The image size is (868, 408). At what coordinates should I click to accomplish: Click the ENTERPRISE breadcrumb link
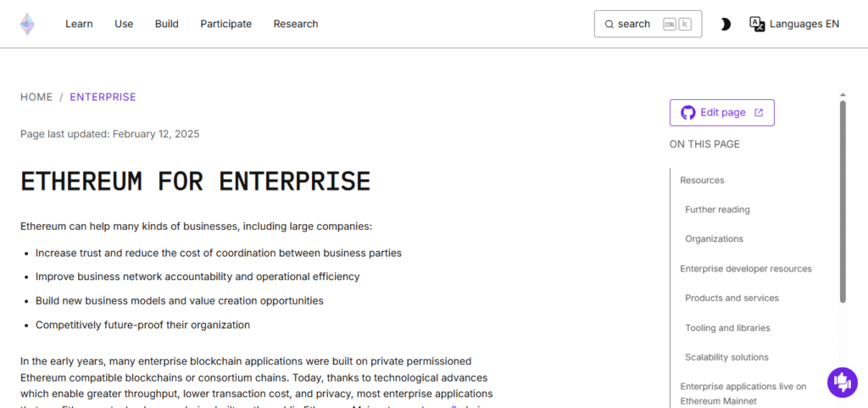pos(103,98)
